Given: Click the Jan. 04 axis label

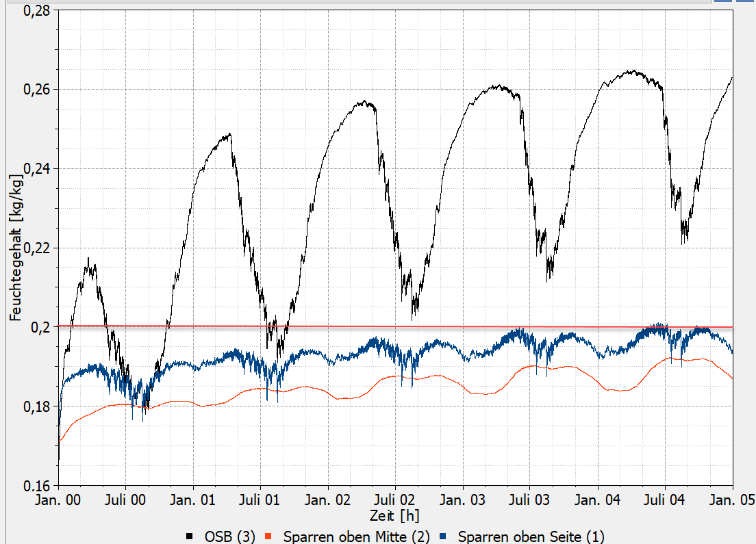Looking at the screenshot, I should (x=597, y=500).
